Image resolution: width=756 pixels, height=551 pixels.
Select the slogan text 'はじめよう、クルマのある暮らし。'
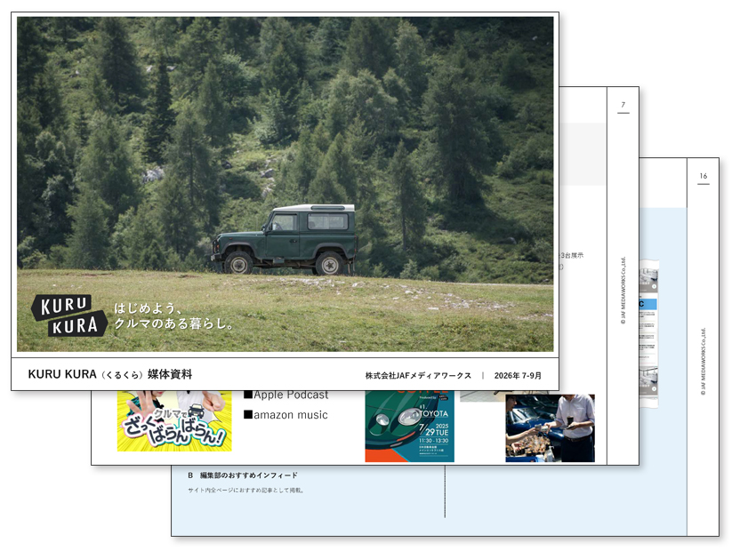pyautogui.click(x=173, y=316)
